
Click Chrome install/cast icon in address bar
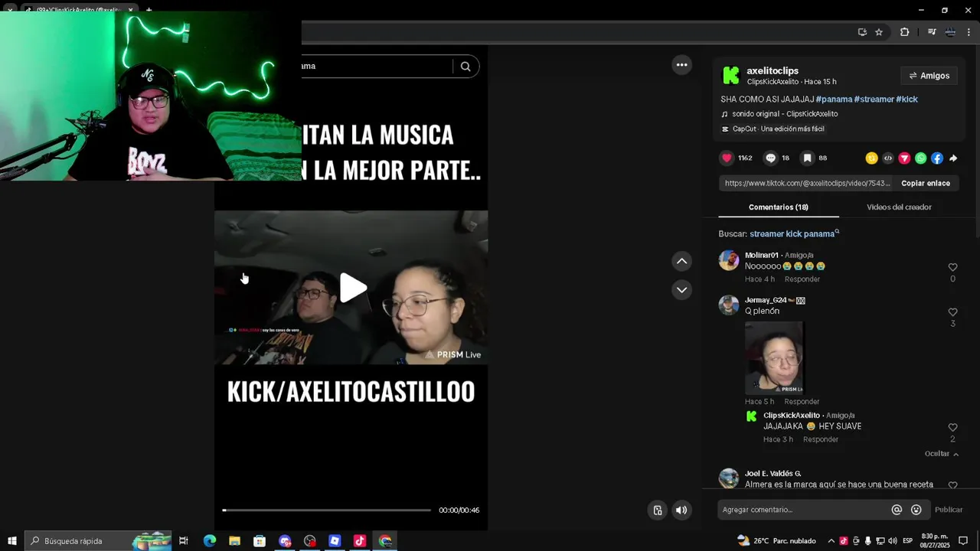(x=862, y=32)
